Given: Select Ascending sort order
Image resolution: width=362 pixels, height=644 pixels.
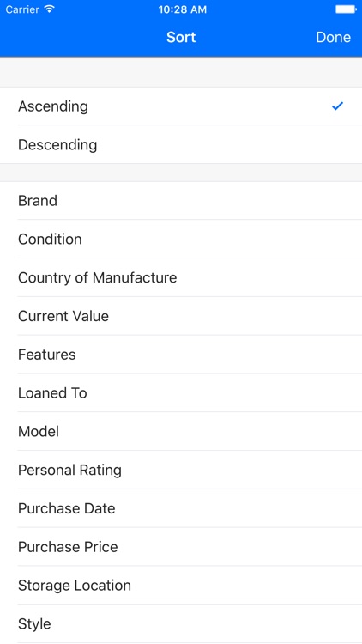Looking at the screenshot, I should click(x=181, y=106).
